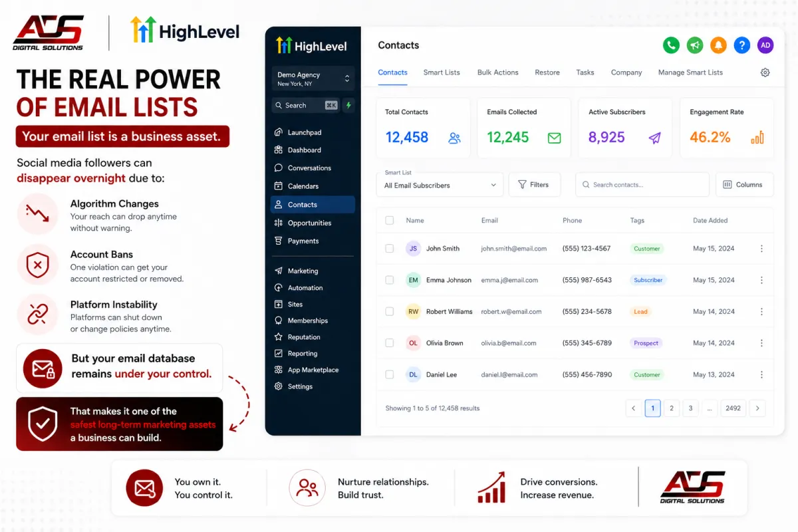Select current page 1 button
798x532 pixels.
(x=652, y=408)
